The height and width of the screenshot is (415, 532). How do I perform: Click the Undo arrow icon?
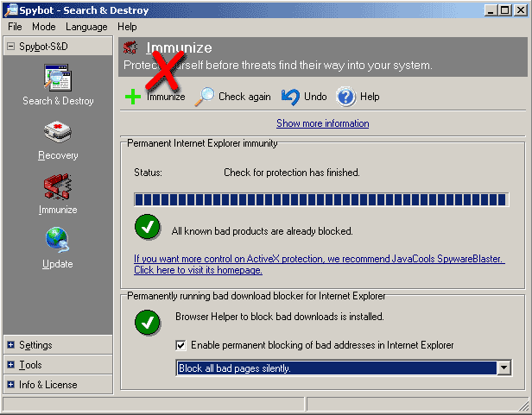coord(290,97)
